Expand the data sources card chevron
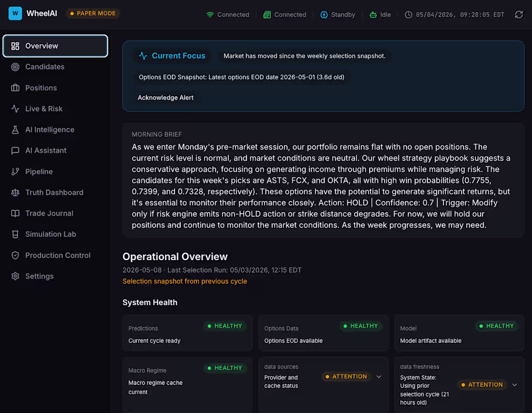This screenshot has width=532, height=413. click(x=379, y=377)
